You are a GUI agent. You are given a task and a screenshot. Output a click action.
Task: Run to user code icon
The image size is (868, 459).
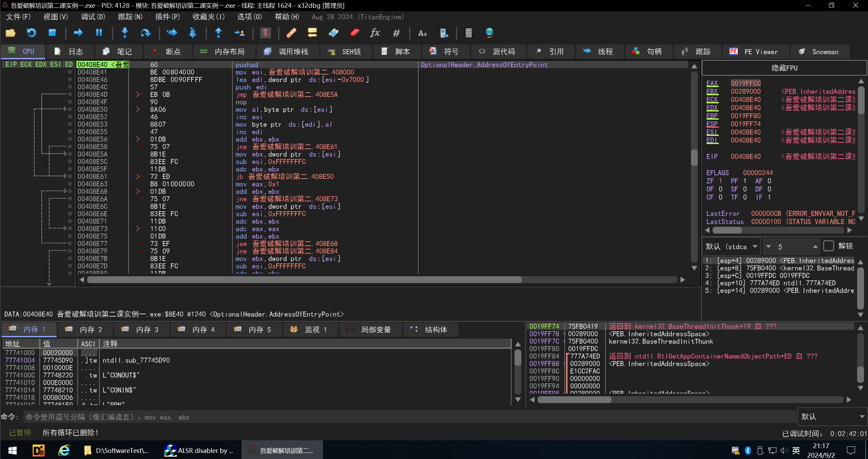(x=239, y=33)
